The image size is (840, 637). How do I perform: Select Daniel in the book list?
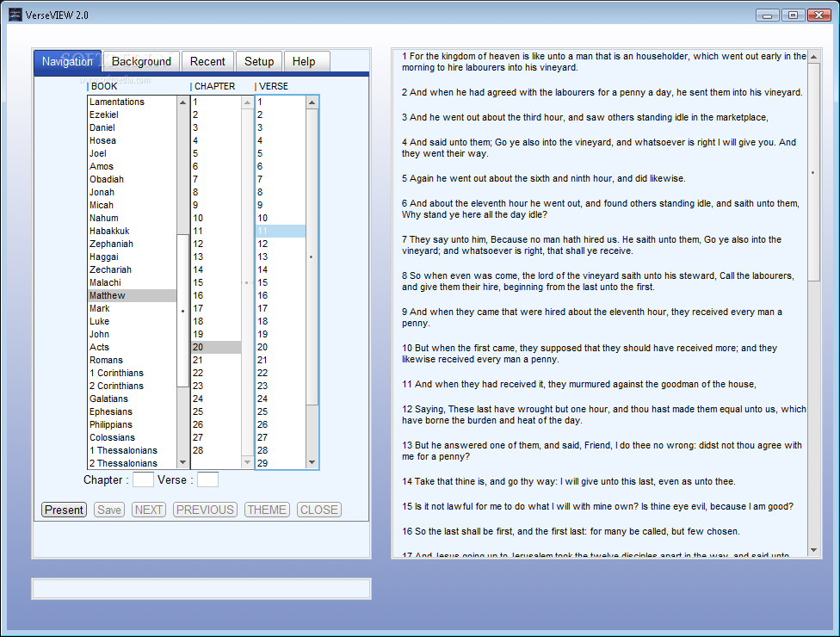[x=132, y=127]
